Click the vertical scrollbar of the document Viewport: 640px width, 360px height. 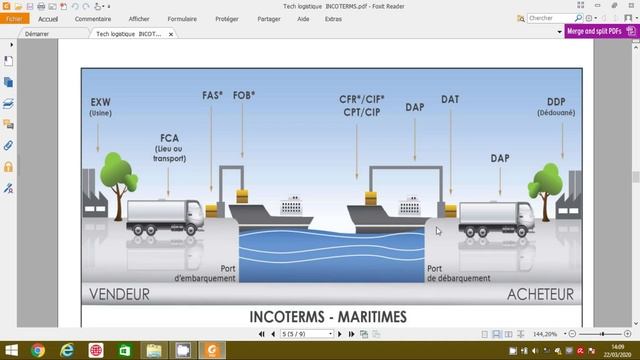click(x=636, y=184)
